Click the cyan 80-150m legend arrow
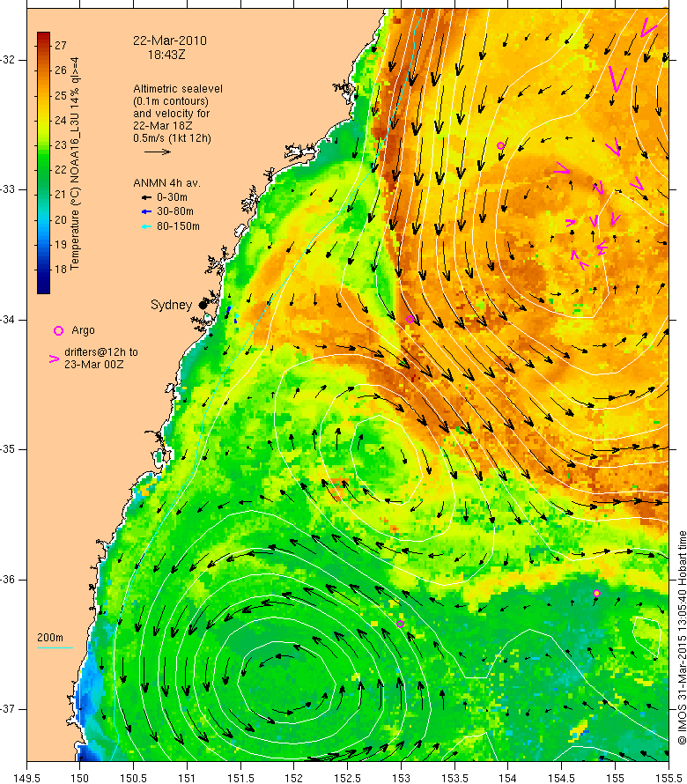Image resolution: width=687 pixels, height=784 pixels. coord(146,227)
